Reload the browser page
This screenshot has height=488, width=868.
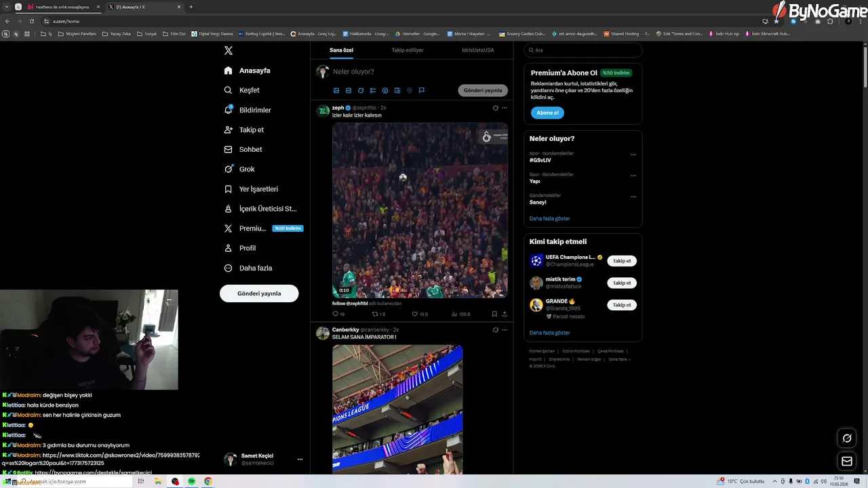tap(31, 21)
